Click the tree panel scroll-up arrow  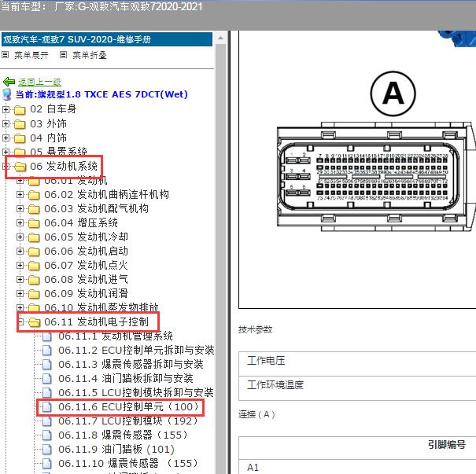coord(221,39)
